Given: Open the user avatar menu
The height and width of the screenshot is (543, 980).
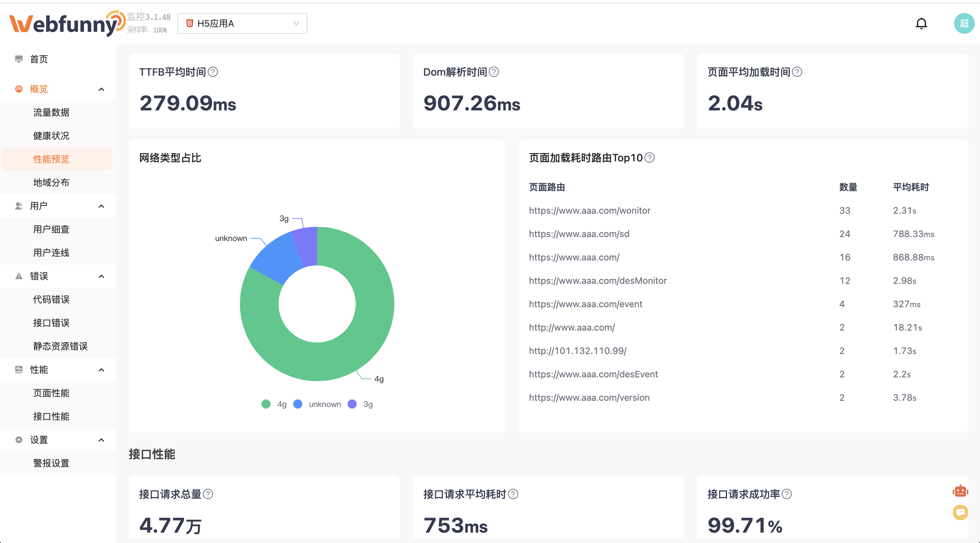Looking at the screenshot, I should tap(964, 24).
